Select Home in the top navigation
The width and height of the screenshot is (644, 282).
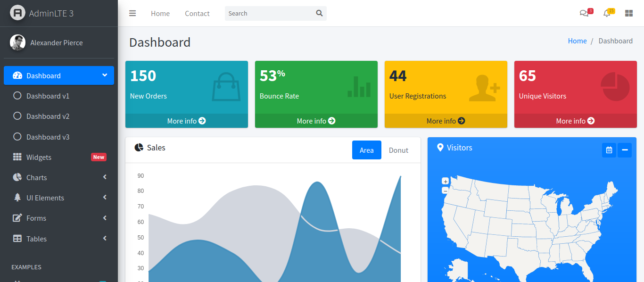coord(160,13)
